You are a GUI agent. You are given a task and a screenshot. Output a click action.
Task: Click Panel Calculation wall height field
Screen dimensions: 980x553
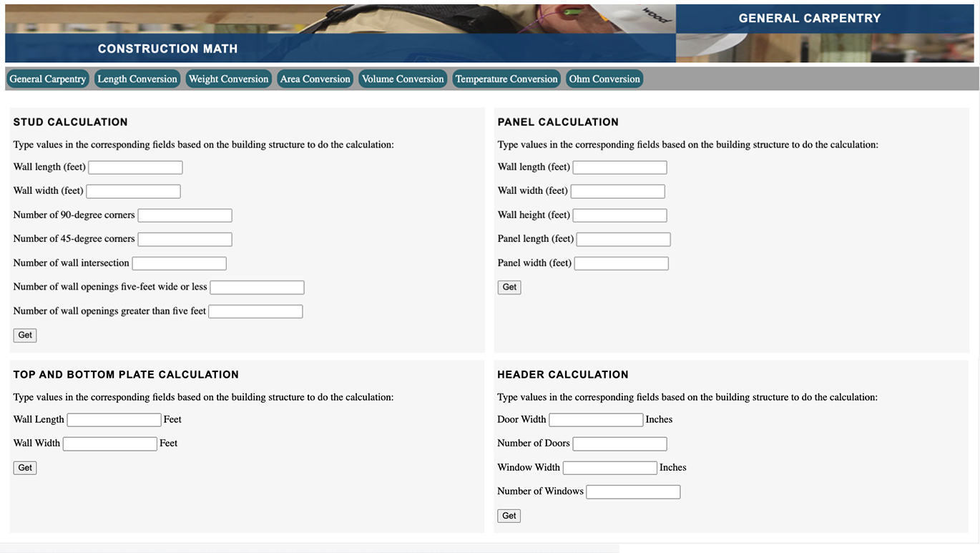(x=619, y=215)
